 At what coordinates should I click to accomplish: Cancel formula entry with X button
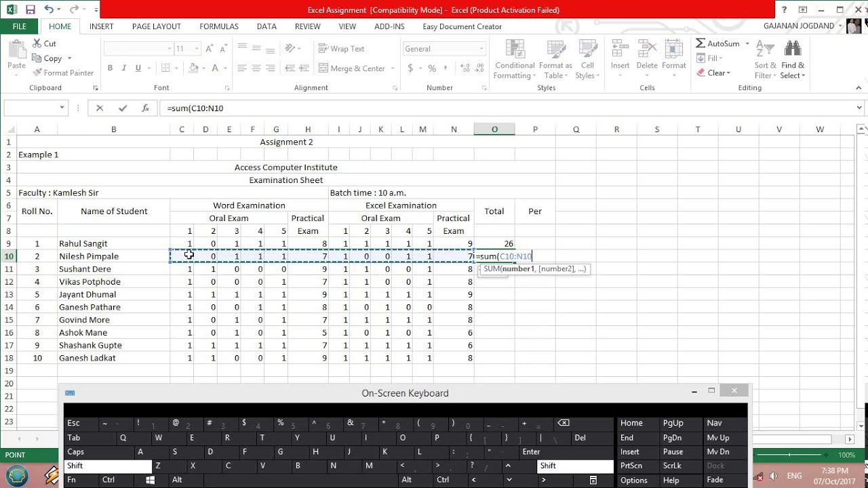pyautogui.click(x=100, y=108)
